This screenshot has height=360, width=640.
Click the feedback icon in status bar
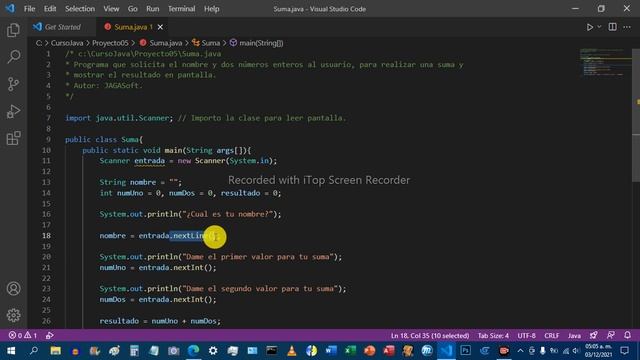[611, 336]
